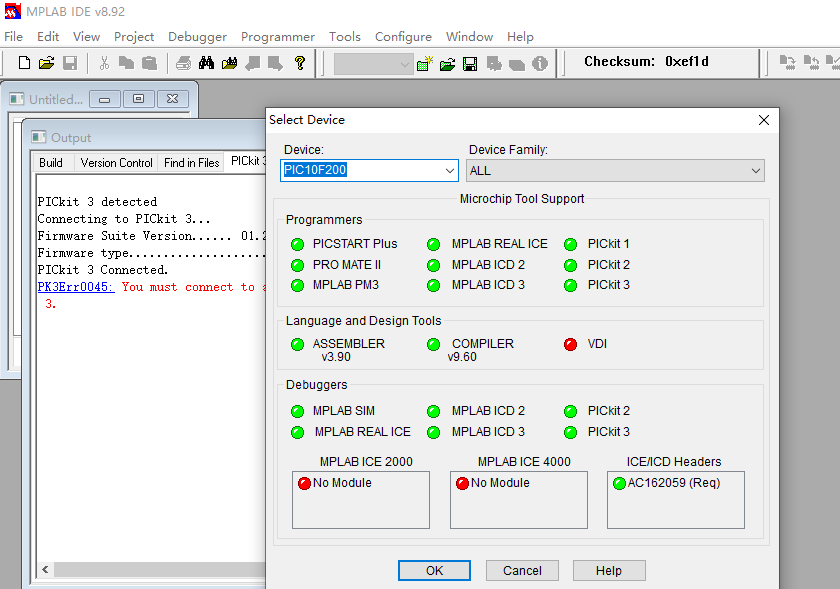Restore the Untitled workspace window

click(x=139, y=99)
